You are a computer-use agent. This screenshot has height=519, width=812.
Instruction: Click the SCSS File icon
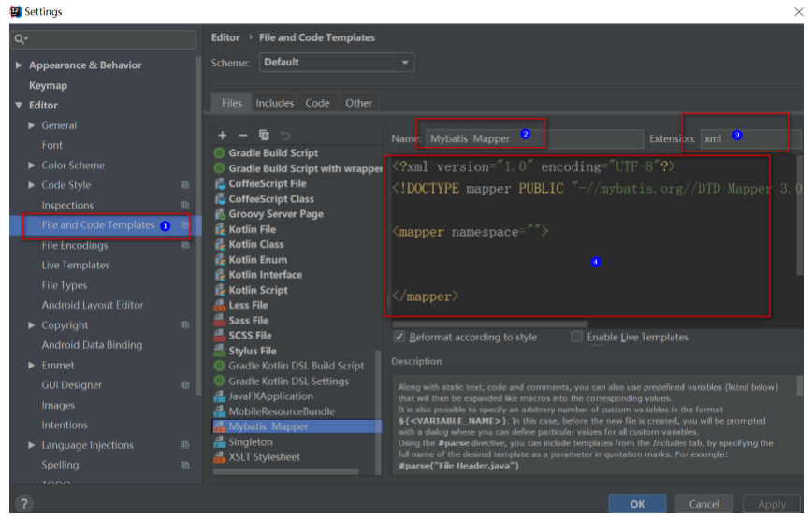pos(220,336)
